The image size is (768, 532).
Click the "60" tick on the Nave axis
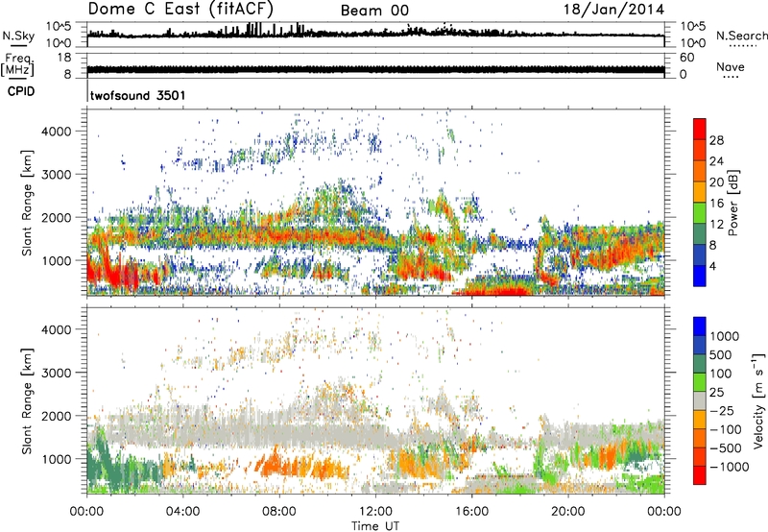click(686, 58)
